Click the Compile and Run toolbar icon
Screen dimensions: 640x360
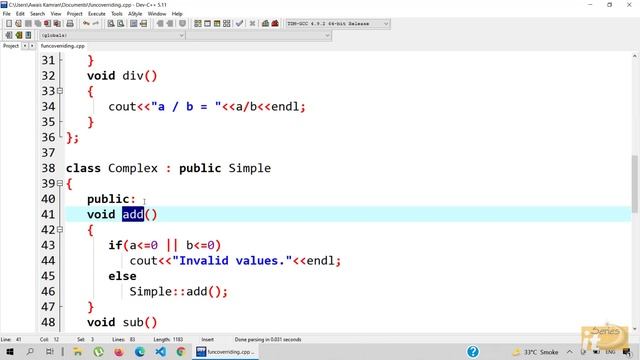217,24
